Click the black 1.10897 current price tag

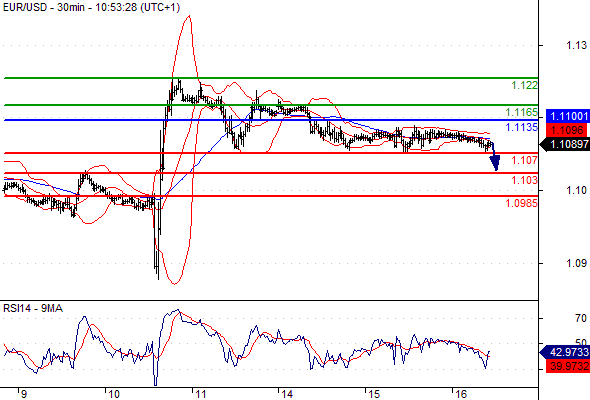click(564, 144)
